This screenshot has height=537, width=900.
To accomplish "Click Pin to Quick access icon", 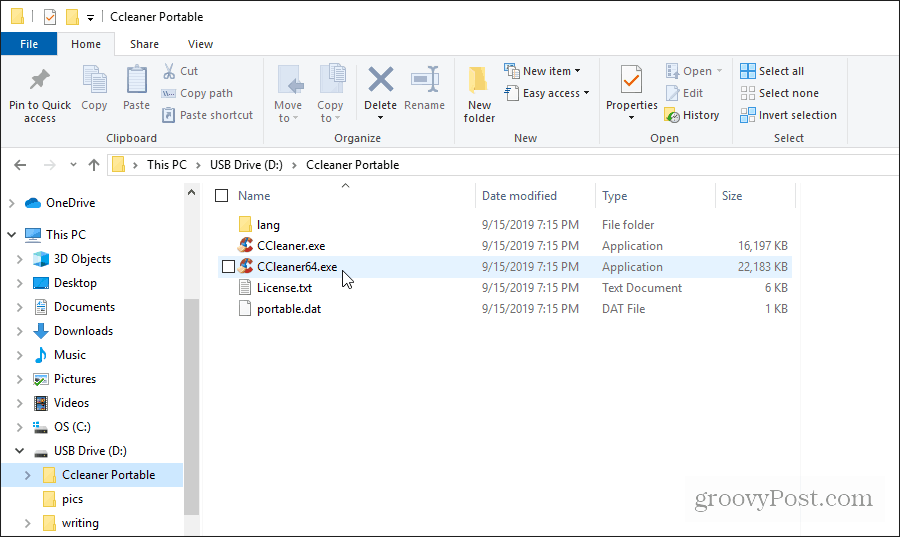I will (x=40, y=80).
